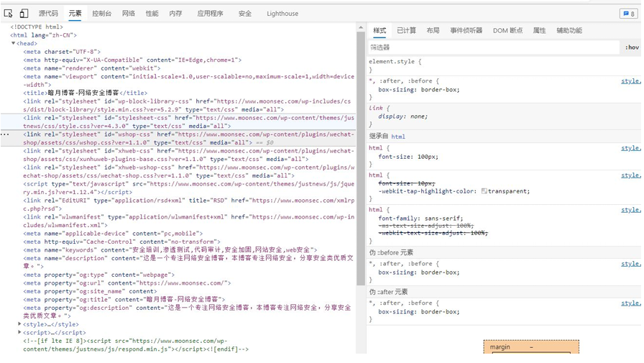Select the wp-block-library-css link node
The height and width of the screenshot is (363, 644).
tap(187, 105)
